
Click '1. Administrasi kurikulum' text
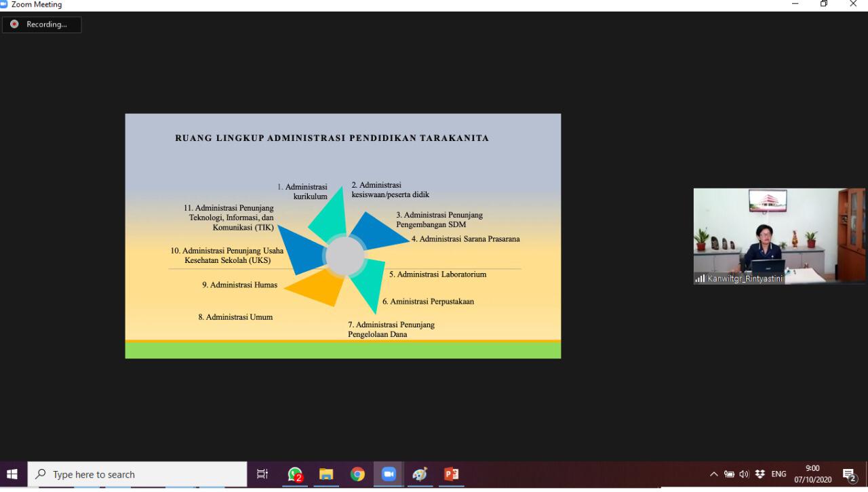point(302,192)
